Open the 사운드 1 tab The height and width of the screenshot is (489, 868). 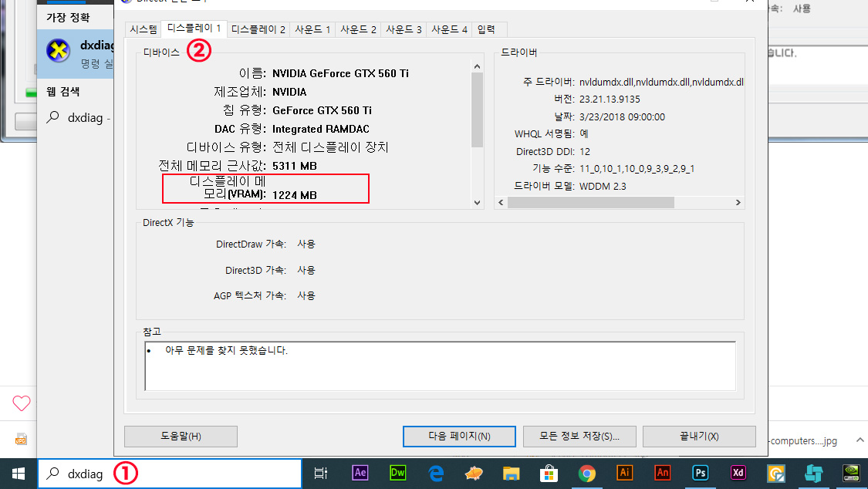coord(312,29)
